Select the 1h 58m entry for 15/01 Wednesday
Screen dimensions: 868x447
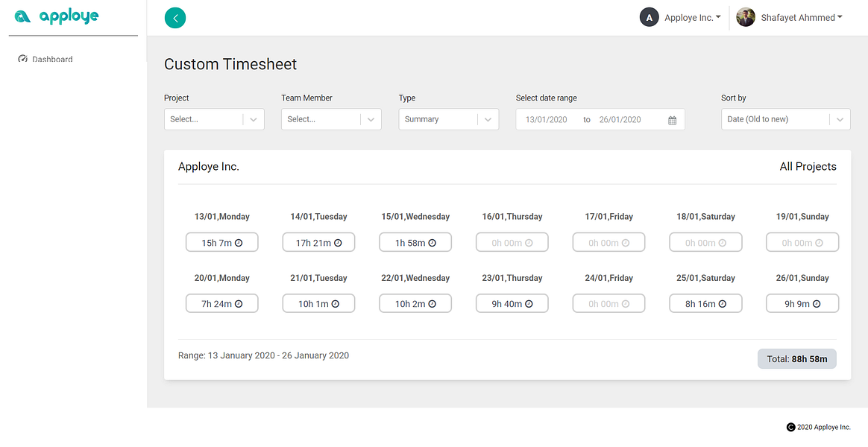tap(415, 242)
